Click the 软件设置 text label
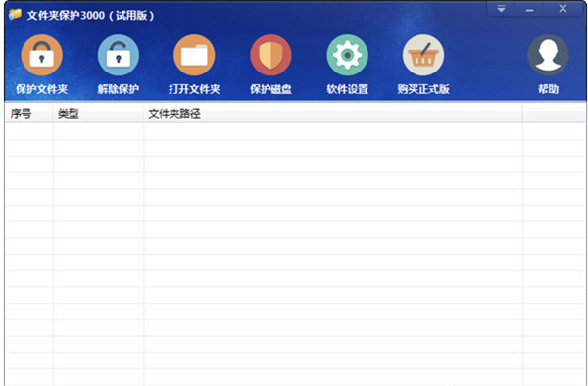The height and width of the screenshot is (386, 588). pos(347,89)
